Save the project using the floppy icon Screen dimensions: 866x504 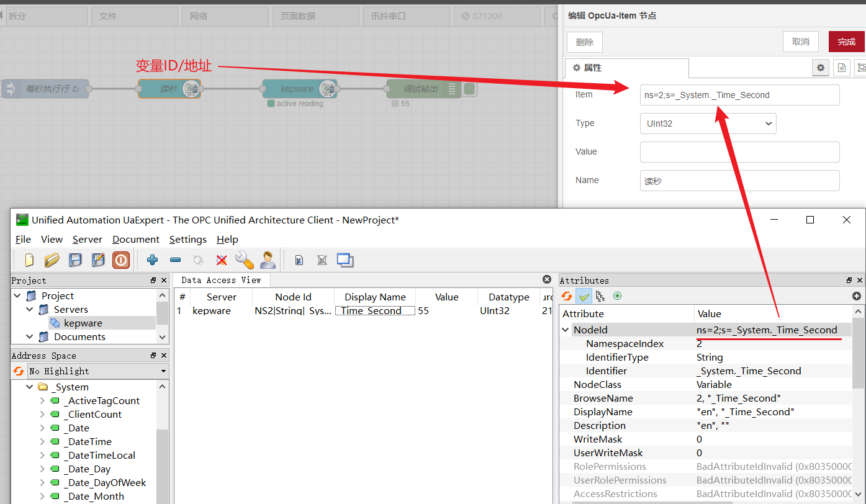coord(75,260)
